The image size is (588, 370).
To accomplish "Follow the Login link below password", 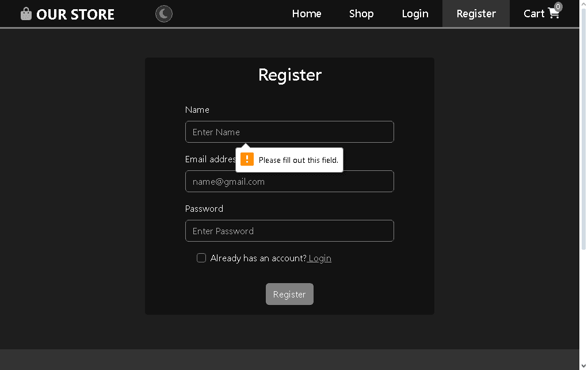I will pyautogui.click(x=320, y=258).
